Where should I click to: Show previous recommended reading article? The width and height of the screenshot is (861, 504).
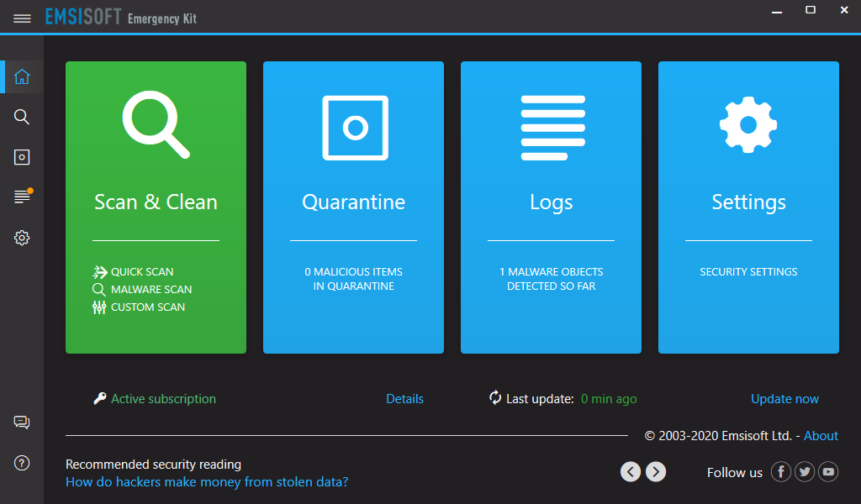pyautogui.click(x=631, y=471)
